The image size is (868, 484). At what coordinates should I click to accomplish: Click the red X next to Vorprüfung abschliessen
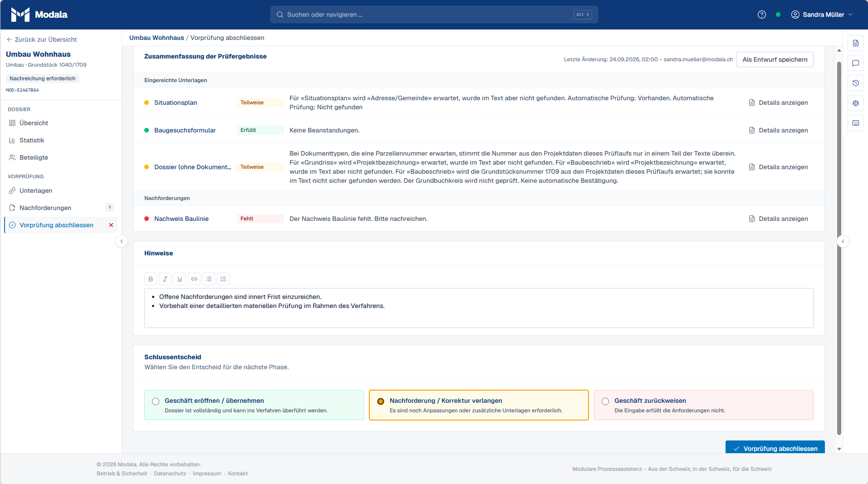(111, 225)
